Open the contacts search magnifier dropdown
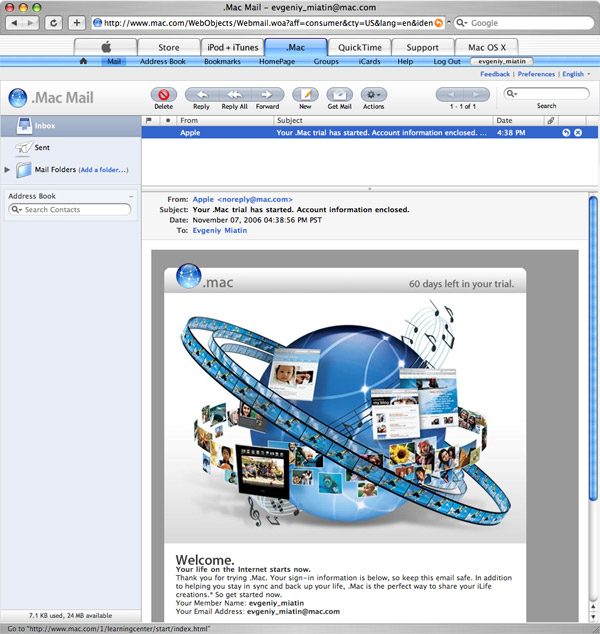 pos(17,209)
